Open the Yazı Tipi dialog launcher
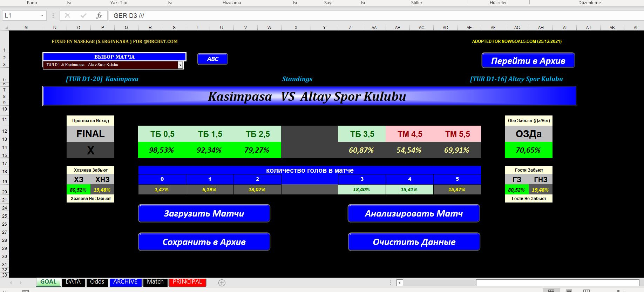The width and height of the screenshot is (644, 292). coord(170,2)
